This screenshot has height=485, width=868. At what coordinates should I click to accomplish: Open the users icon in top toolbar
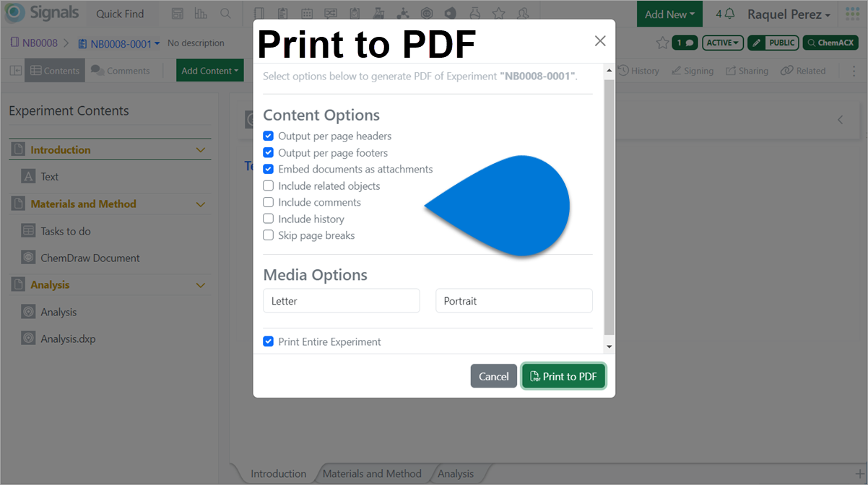[523, 14]
